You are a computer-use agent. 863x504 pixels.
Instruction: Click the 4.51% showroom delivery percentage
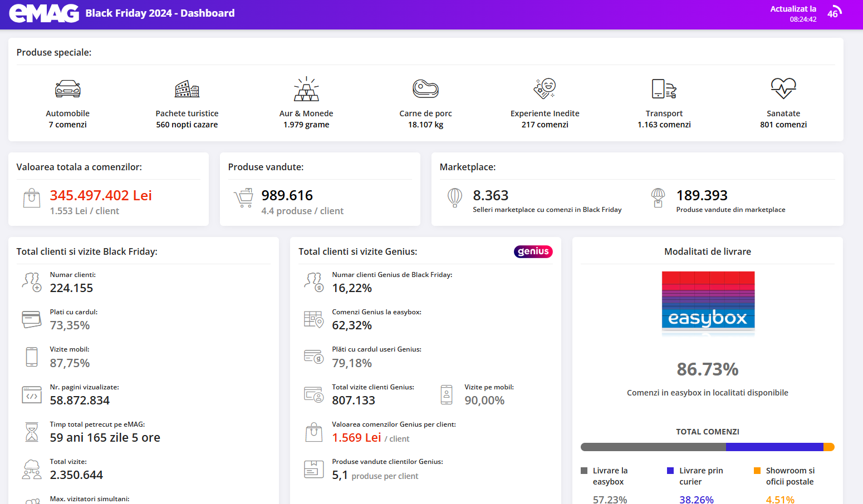[x=780, y=500]
